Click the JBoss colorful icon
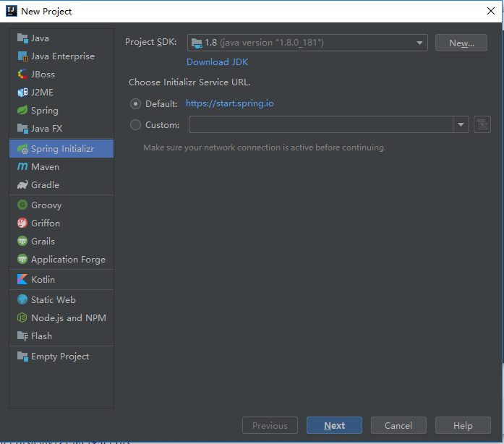This screenshot has width=504, height=444. click(22, 74)
